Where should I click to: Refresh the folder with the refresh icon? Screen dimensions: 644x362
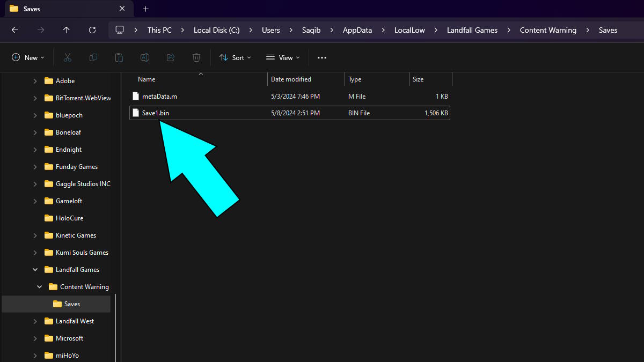coord(92,30)
